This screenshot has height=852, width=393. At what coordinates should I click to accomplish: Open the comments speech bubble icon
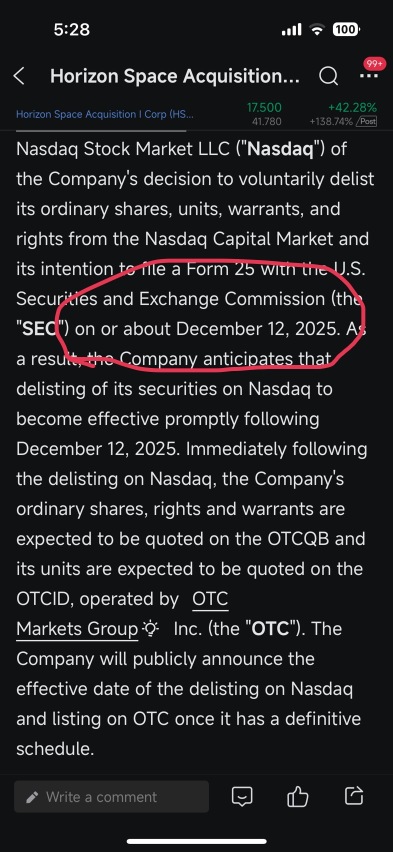pyautogui.click(x=242, y=797)
